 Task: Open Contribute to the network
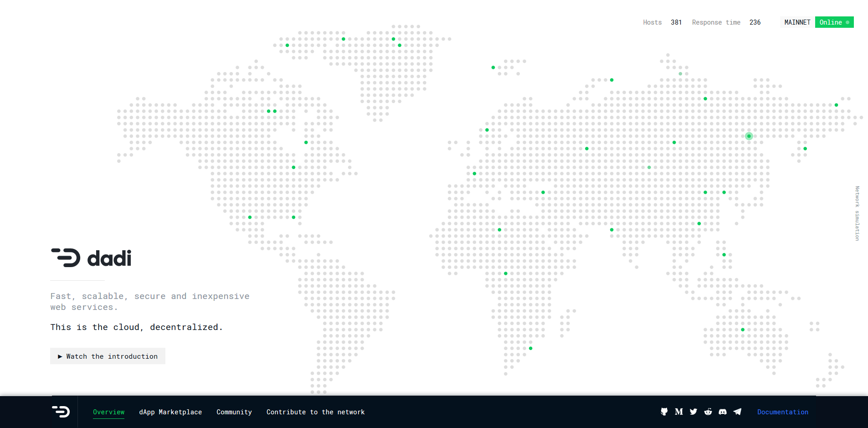coord(315,412)
